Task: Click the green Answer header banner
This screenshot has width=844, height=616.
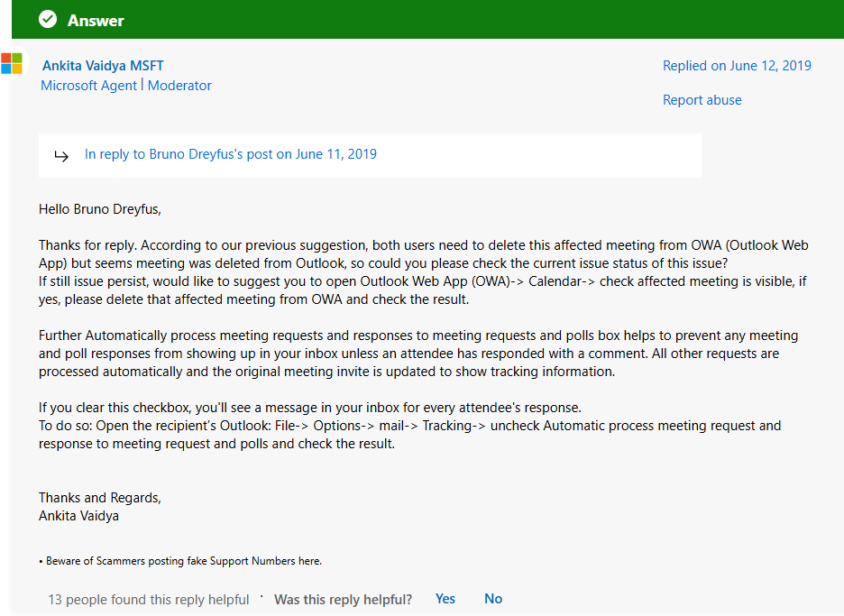Action: coord(428,19)
